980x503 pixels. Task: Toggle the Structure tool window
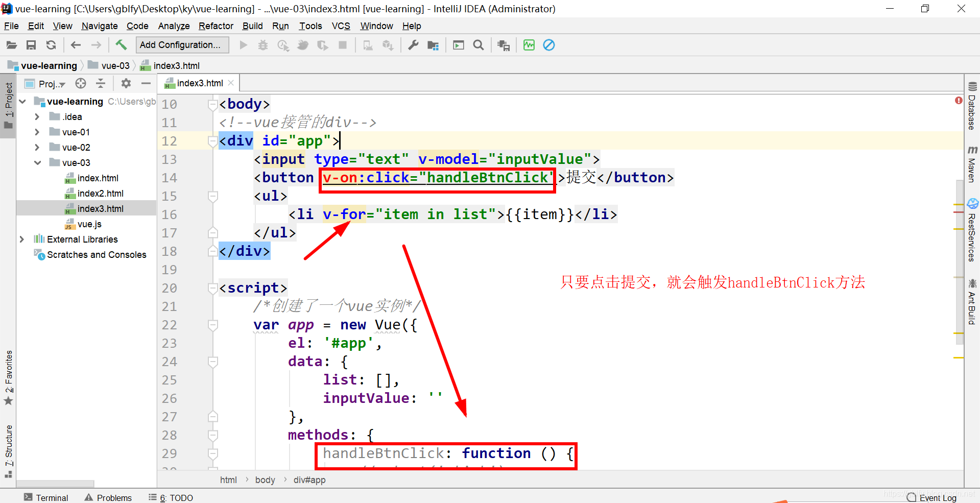pyautogui.click(x=8, y=451)
